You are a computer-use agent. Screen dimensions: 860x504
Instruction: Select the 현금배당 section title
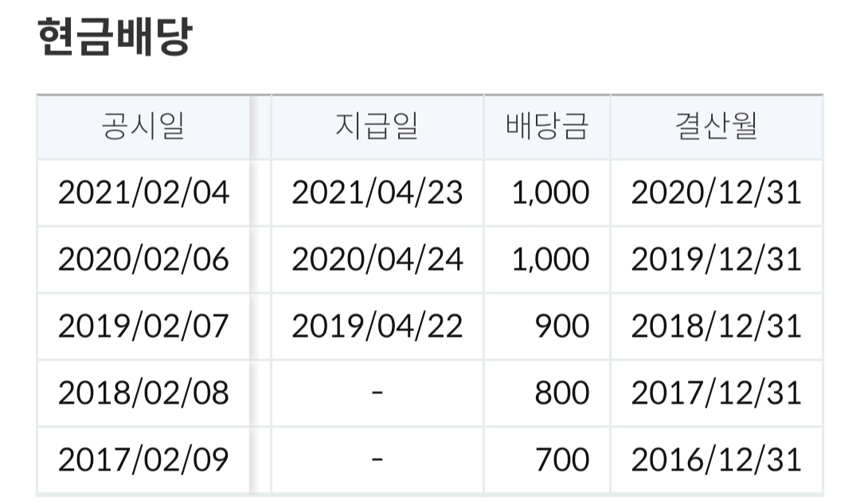pyautogui.click(x=115, y=36)
